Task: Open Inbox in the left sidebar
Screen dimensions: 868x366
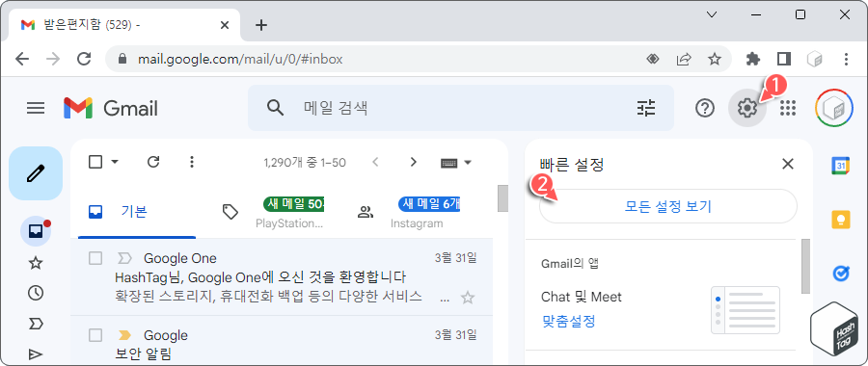Action: pos(36,232)
